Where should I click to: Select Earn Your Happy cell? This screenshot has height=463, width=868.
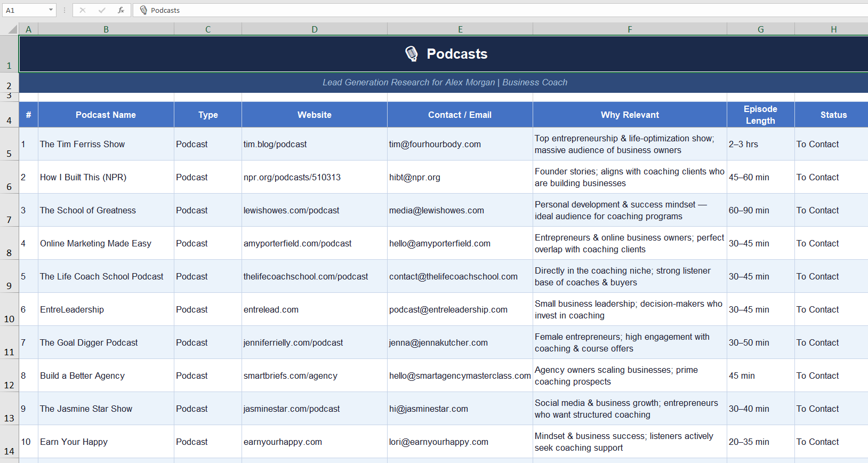pos(106,442)
